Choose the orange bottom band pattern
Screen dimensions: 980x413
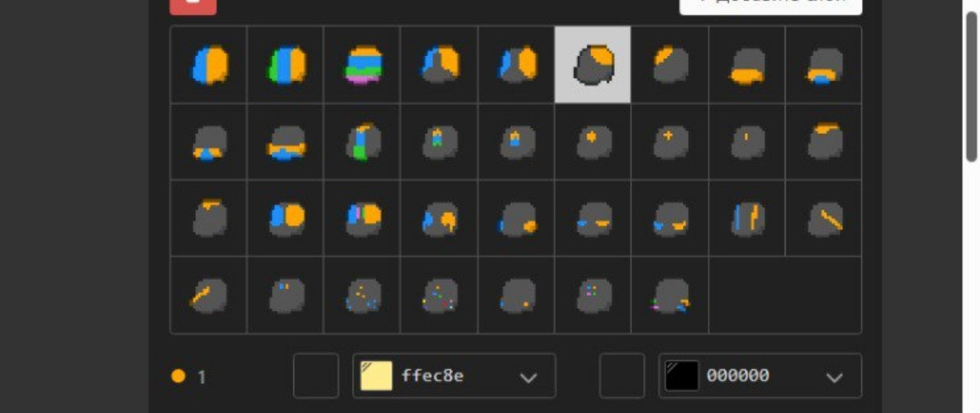[746, 64]
